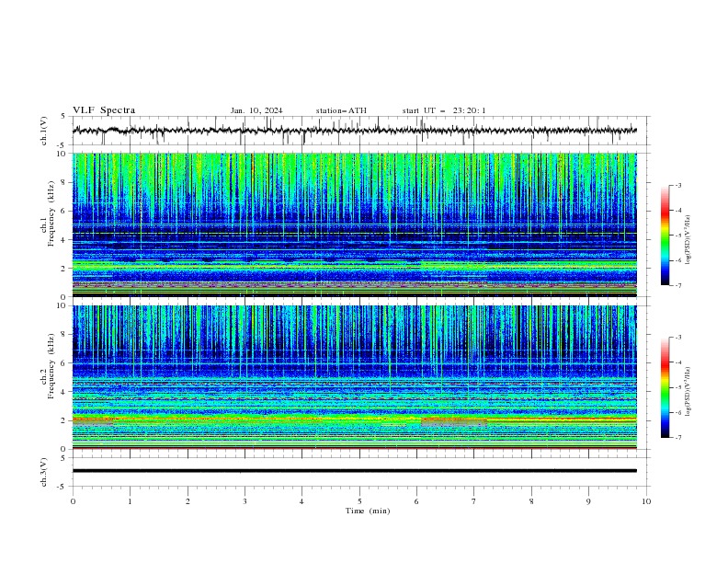Click the "station=ATH" label
The height and width of the screenshot is (563, 728).
pos(341,110)
